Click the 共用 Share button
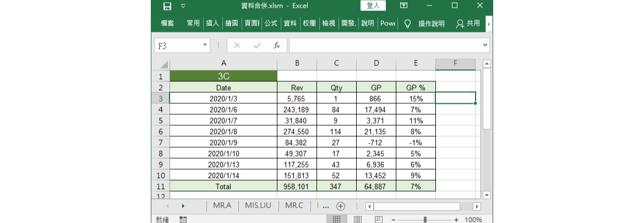Viewport: 644px width, 223px height. [468, 24]
